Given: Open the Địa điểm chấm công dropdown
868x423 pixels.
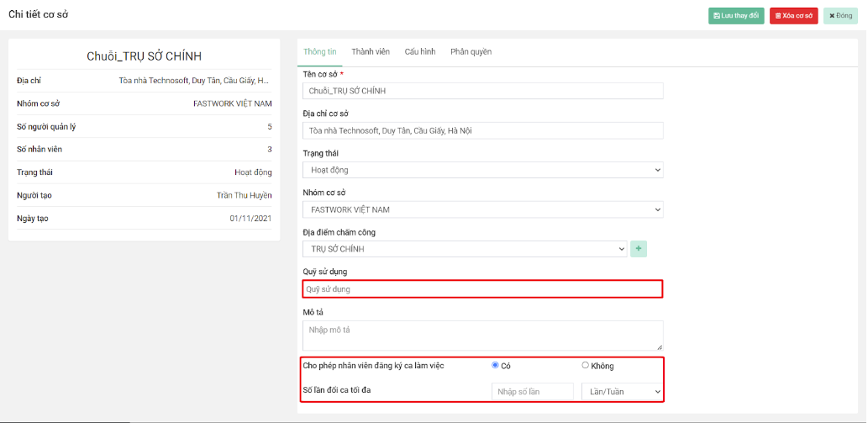Looking at the screenshot, I should tap(465, 249).
